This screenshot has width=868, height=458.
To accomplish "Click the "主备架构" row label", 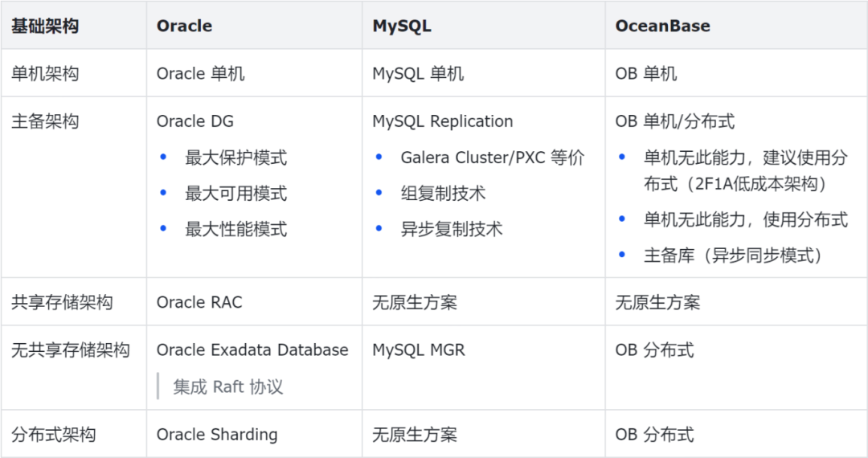I will (45, 121).
